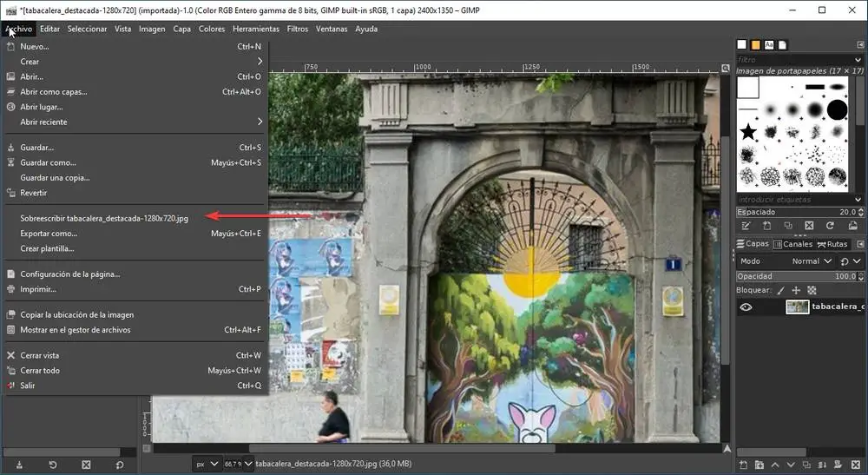This screenshot has width=868, height=475.
Task: Click the edit brush icon under Espaciado
Action: click(x=746, y=226)
